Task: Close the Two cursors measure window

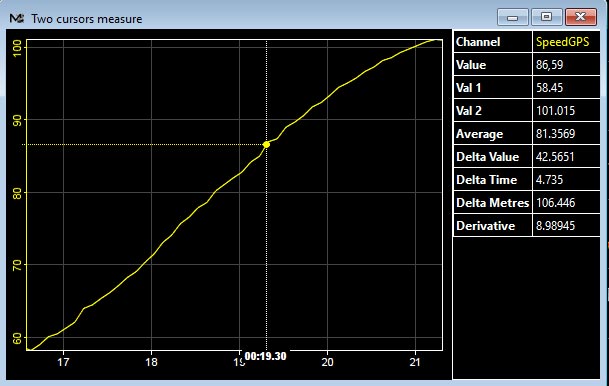Action: pos(581,17)
